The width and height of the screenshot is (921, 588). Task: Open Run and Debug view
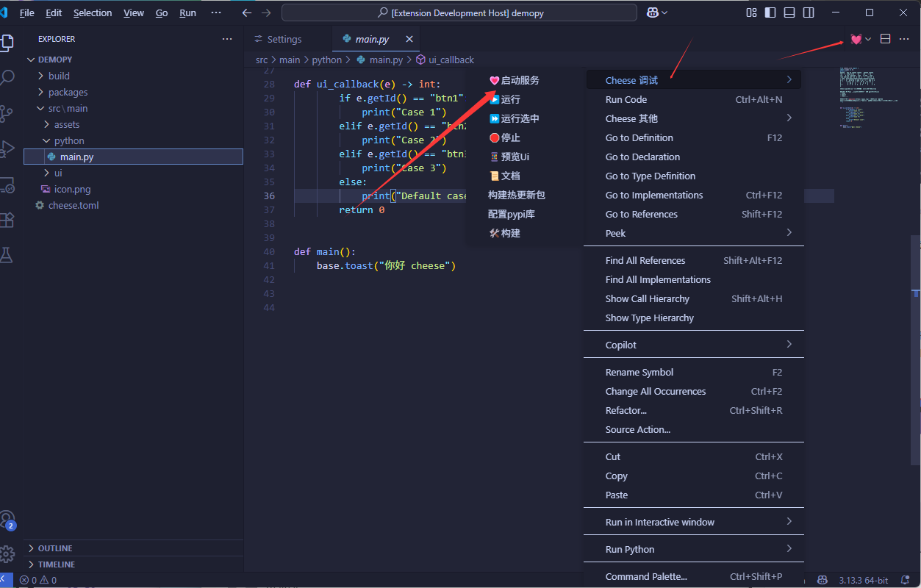7,148
